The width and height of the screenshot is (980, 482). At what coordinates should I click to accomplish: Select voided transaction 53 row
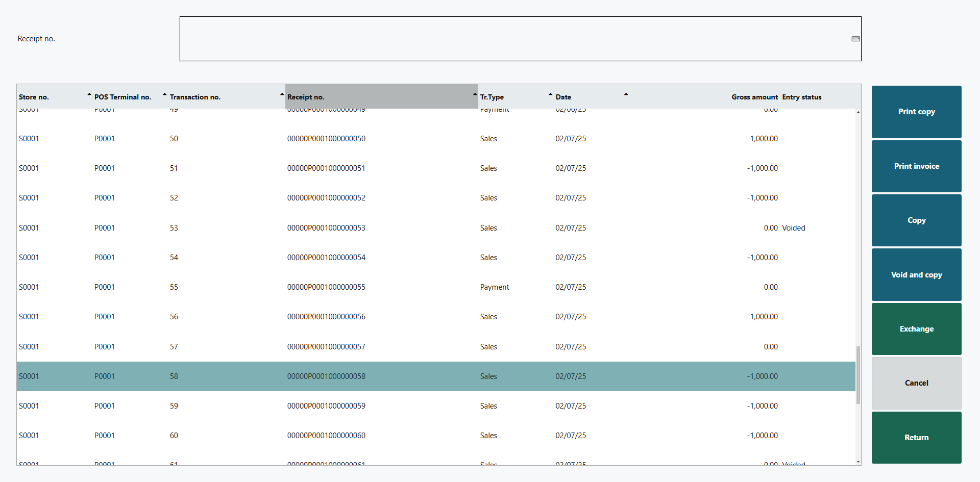pyautogui.click(x=327, y=228)
